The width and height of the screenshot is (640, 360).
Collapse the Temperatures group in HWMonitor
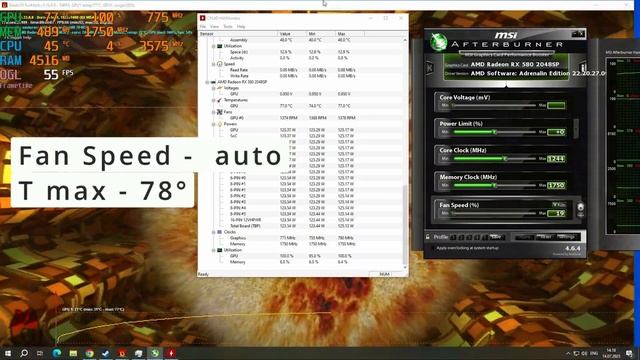click(x=213, y=100)
